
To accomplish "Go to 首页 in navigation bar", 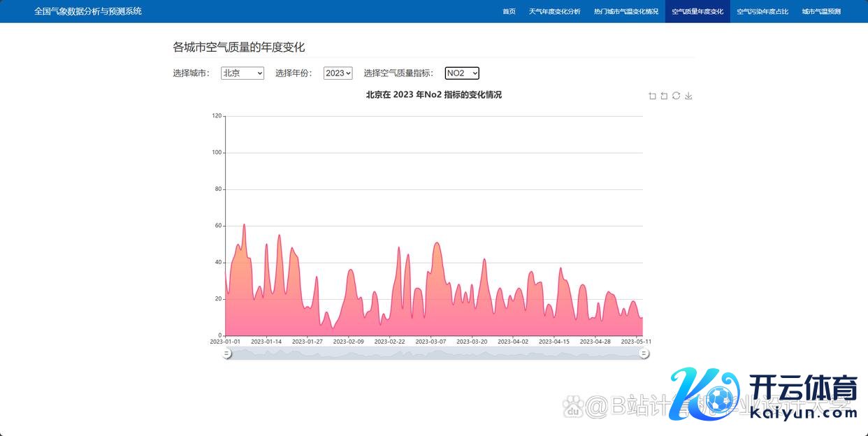I will pyautogui.click(x=509, y=11).
